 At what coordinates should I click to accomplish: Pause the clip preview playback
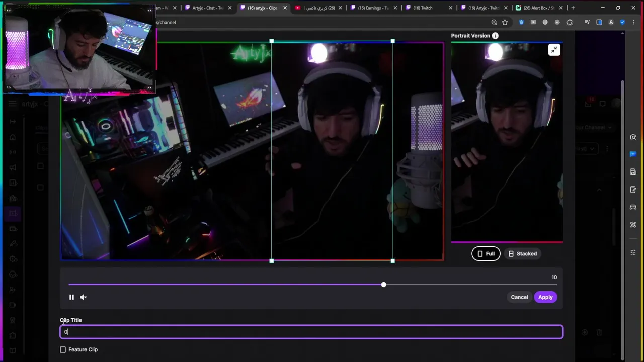pos(71,297)
